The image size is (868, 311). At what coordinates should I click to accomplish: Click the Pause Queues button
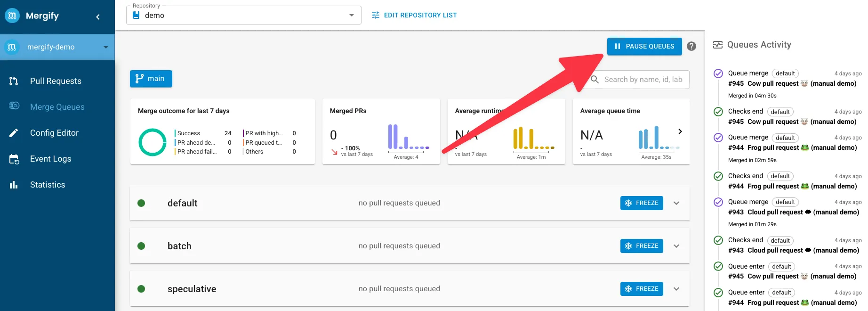pos(644,46)
